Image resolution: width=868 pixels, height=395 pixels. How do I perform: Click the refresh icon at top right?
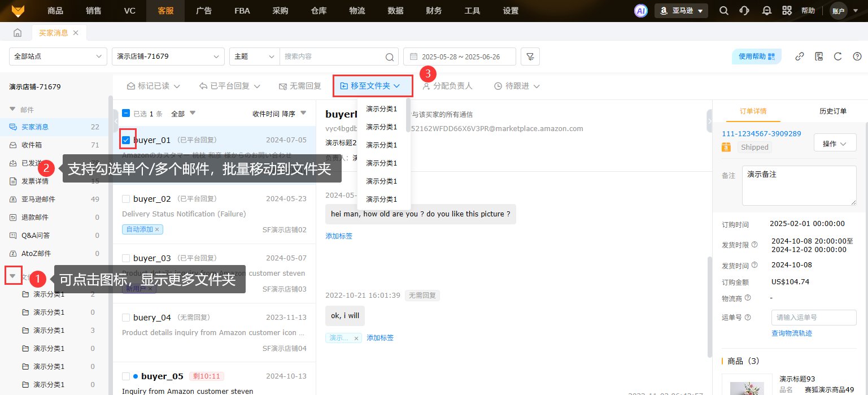(x=838, y=57)
